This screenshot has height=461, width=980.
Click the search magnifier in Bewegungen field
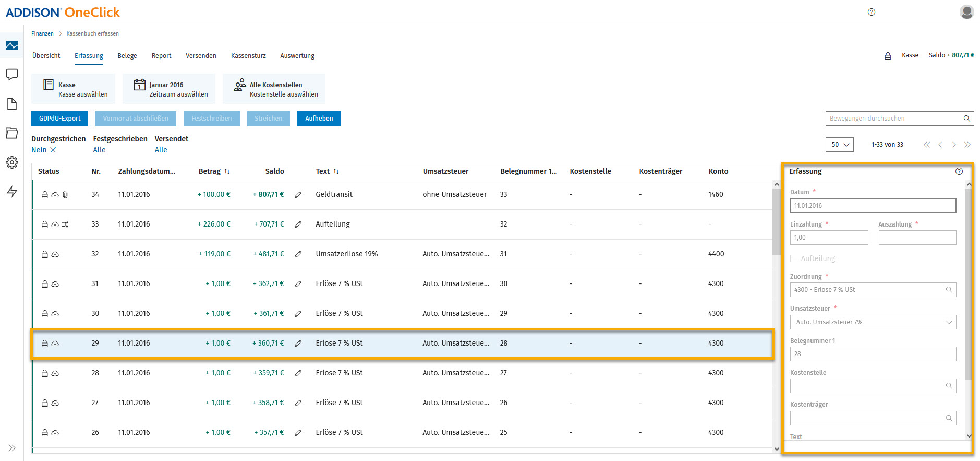pyautogui.click(x=966, y=119)
